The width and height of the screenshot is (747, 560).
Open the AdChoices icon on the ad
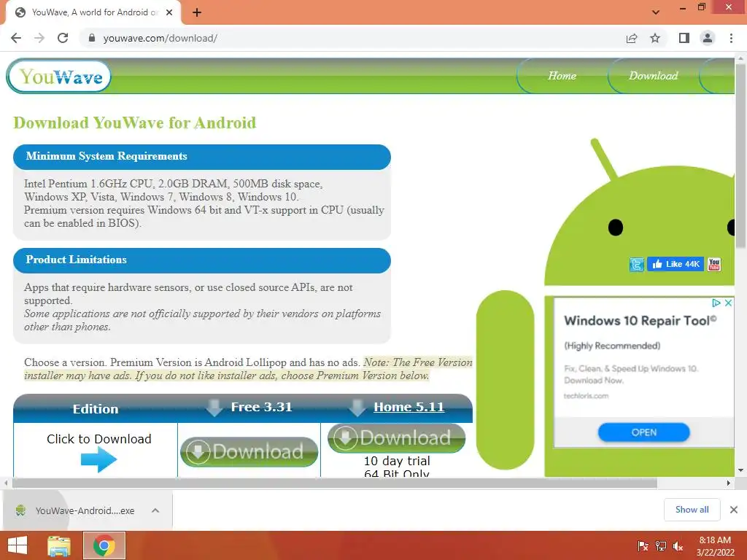pos(716,303)
